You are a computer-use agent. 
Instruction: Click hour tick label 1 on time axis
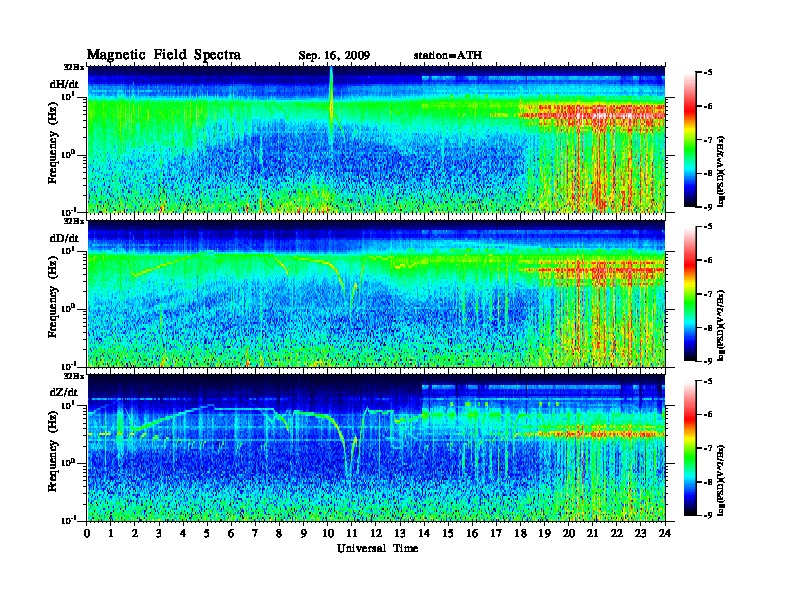click(x=111, y=534)
